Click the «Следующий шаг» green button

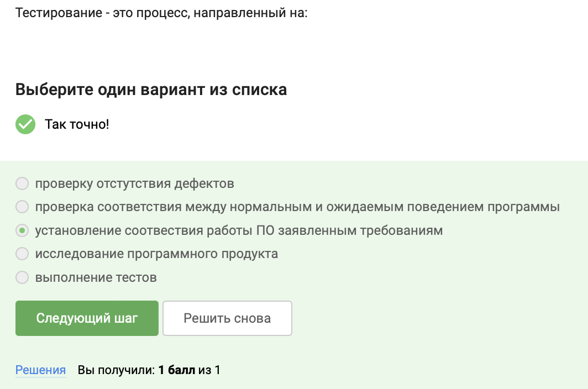87,318
